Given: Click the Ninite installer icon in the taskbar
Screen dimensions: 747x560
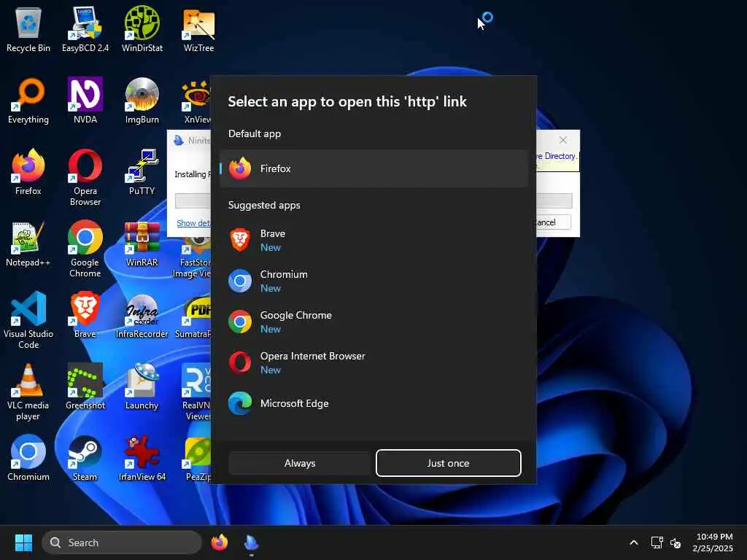Looking at the screenshot, I should pos(251,542).
